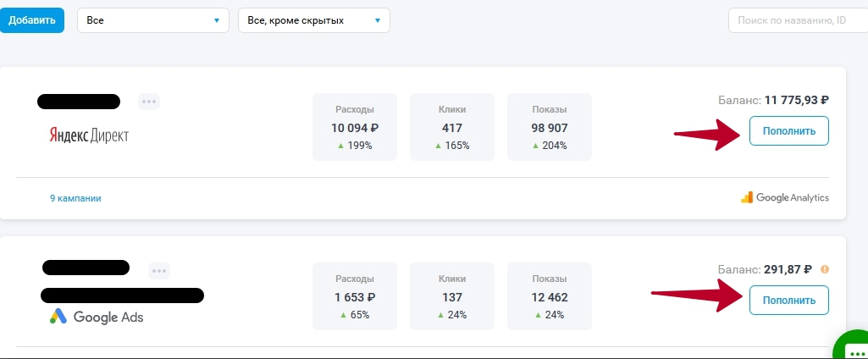The width and height of the screenshot is (868, 359).
Task: Focus the "Поиск по названию, ID" search field
Action: coord(799,20)
